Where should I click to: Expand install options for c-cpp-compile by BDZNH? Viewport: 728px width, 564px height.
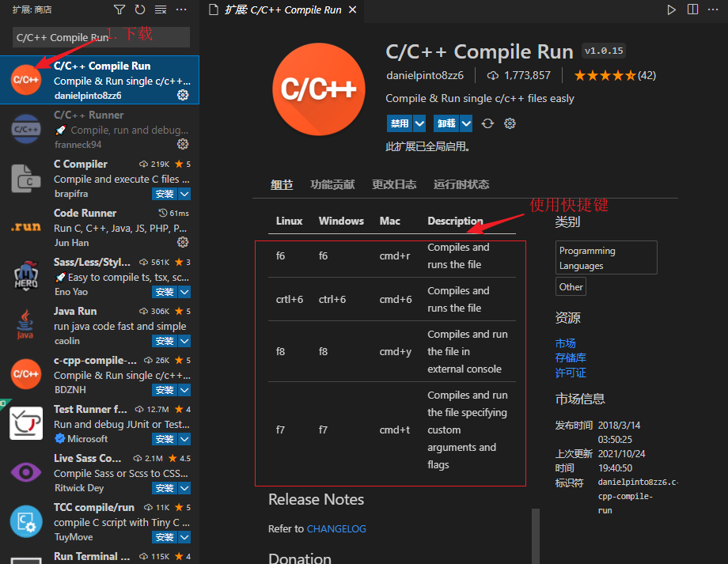coord(184,390)
